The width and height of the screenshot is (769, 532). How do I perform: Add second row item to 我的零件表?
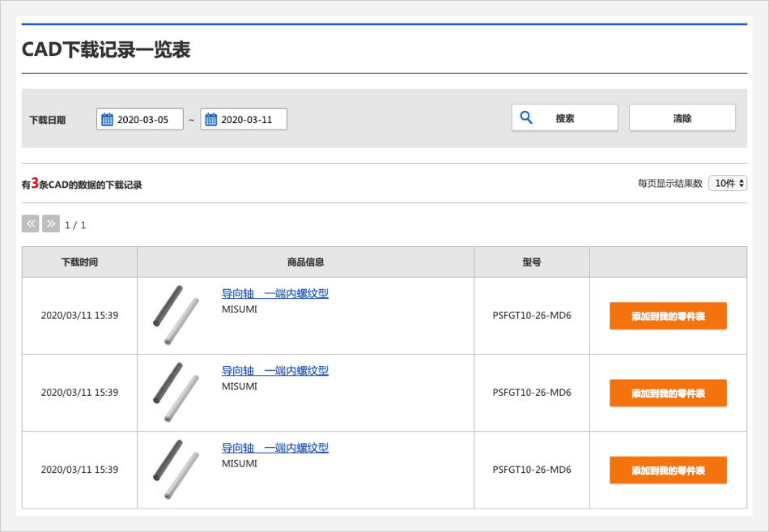(x=668, y=393)
